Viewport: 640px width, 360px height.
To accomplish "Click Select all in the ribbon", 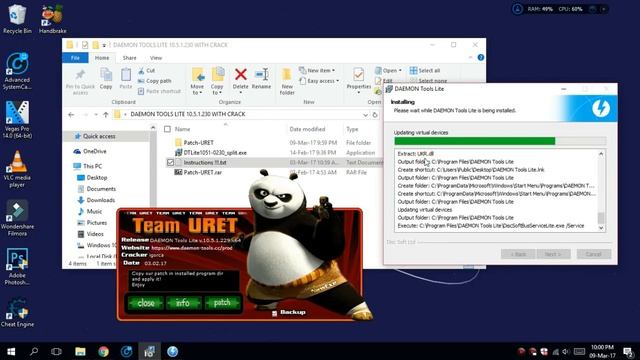I will (x=425, y=71).
